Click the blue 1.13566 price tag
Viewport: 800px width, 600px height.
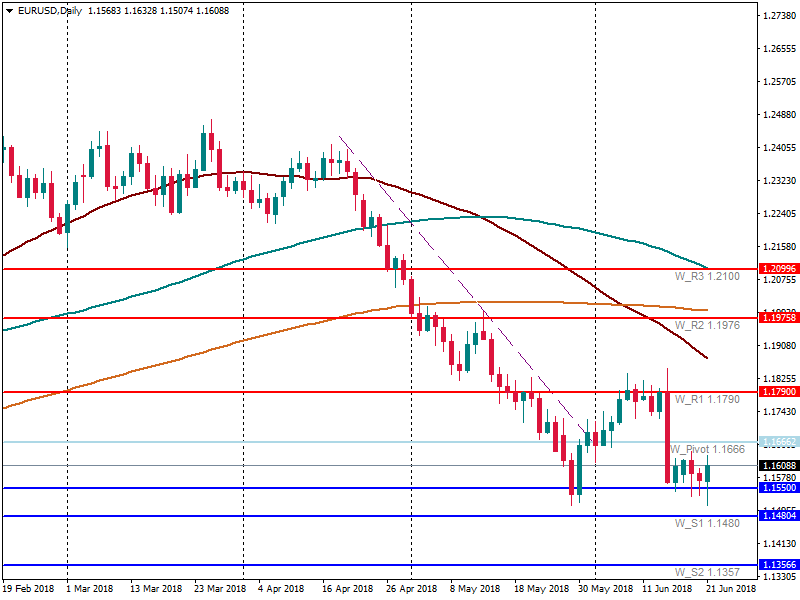tap(778, 565)
